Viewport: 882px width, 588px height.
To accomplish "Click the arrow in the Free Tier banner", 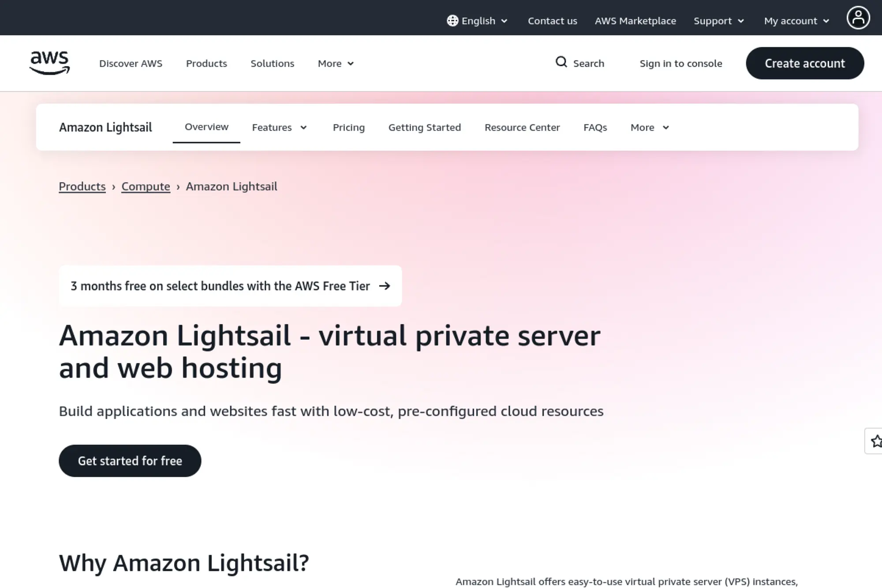I will (x=385, y=286).
